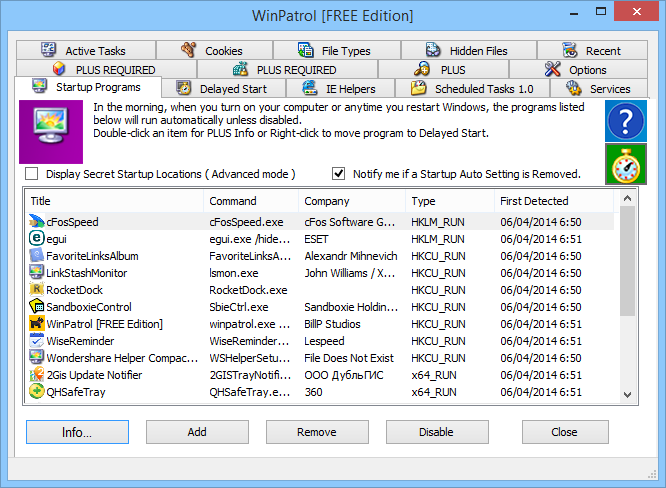The image size is (666, 488).
Task: Select the Sandboxie Holdin... company cell
Action: [351, 307]
